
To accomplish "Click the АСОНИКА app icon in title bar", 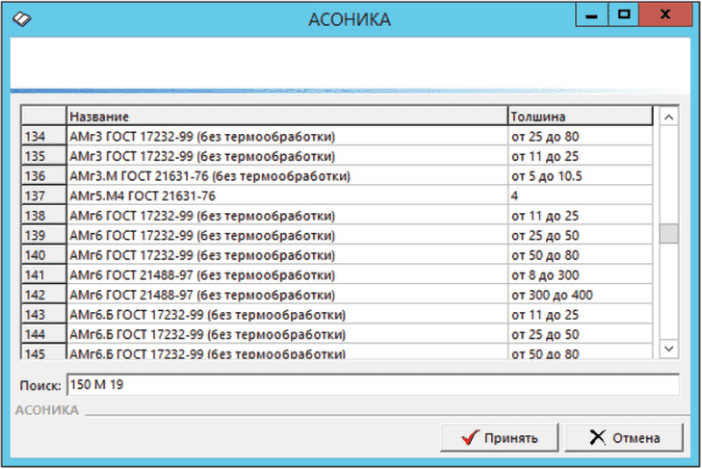I will click(x=20, y=18).
